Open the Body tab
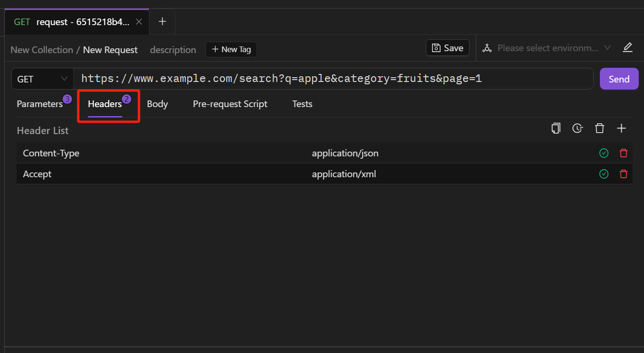 157,104
